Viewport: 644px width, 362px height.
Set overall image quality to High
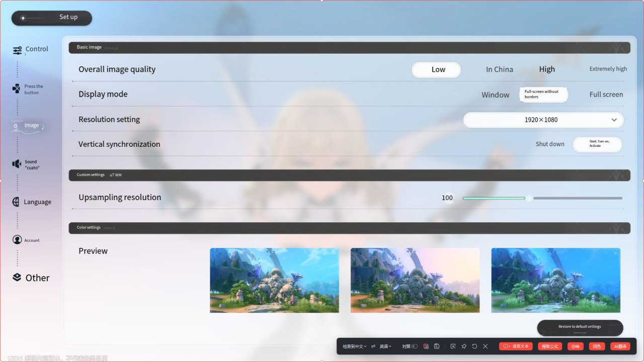[x=547, y=69]
